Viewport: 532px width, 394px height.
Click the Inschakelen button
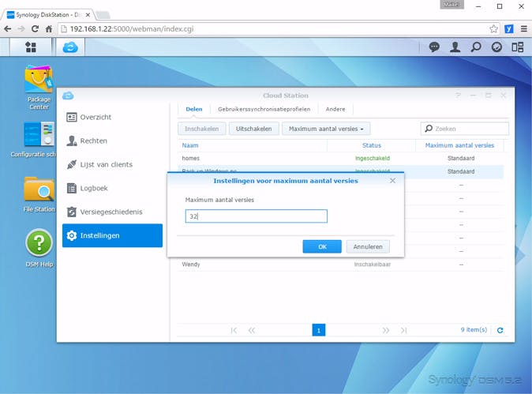201,129
